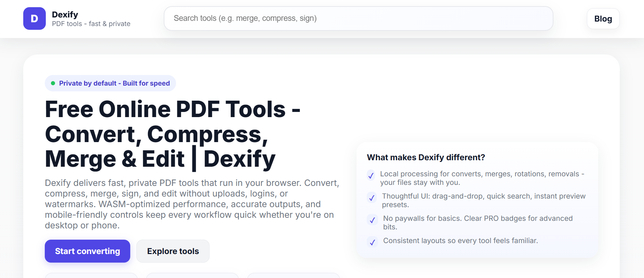Click the text 'Consistent layouts so every tool feels familiar.'

coord(460,241)
